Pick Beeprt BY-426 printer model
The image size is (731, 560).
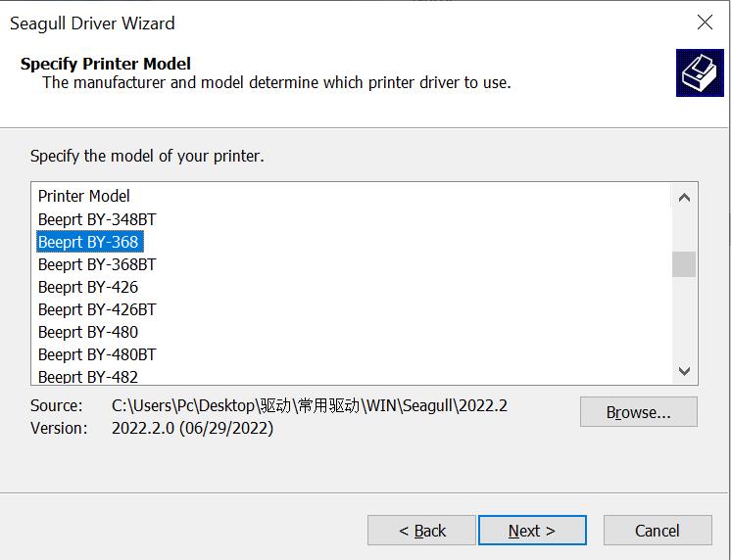tap(88, 287)
